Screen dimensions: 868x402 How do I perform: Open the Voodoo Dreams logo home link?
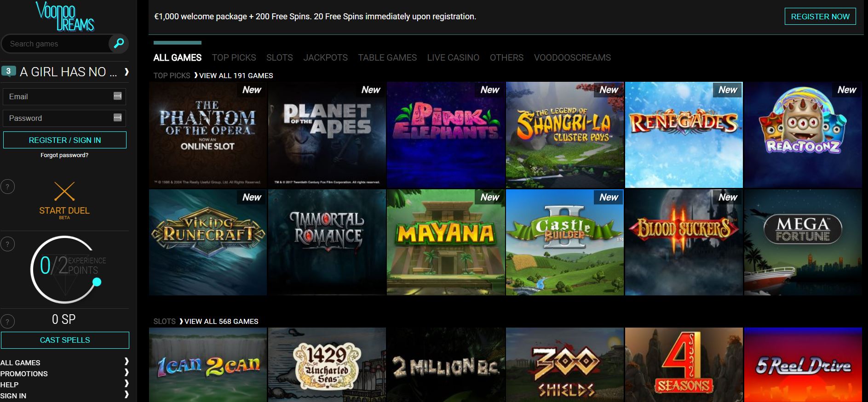point(65,16)
